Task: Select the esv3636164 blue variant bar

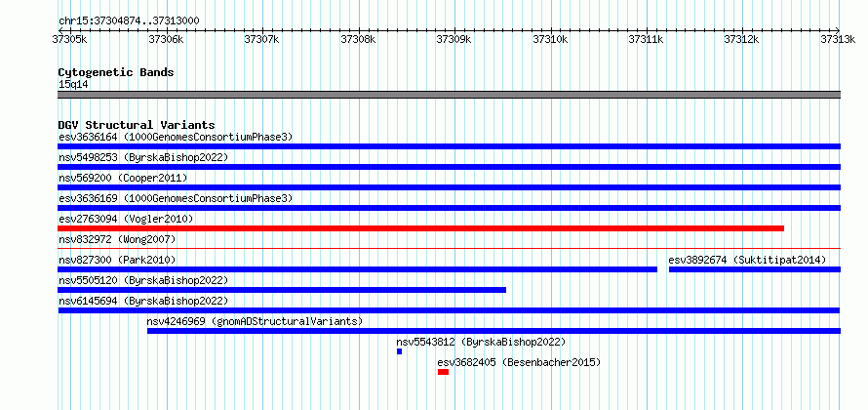Action: coord(449,146)
